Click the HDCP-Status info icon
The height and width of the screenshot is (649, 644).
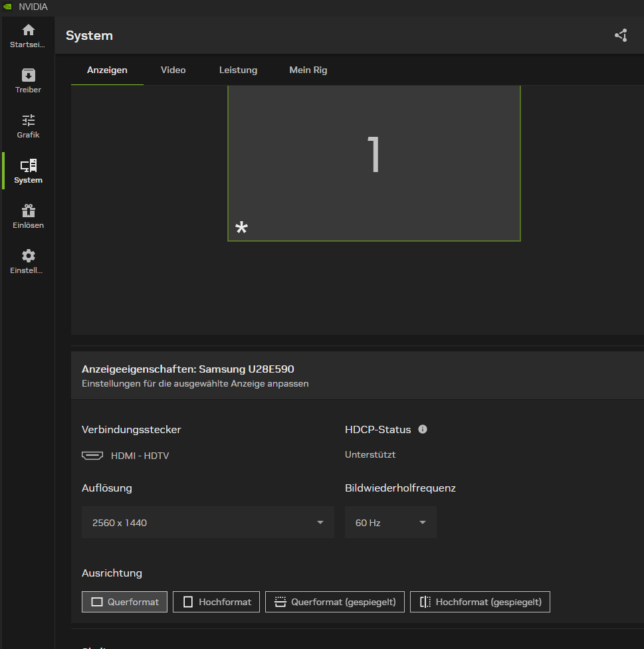point(423,429)
